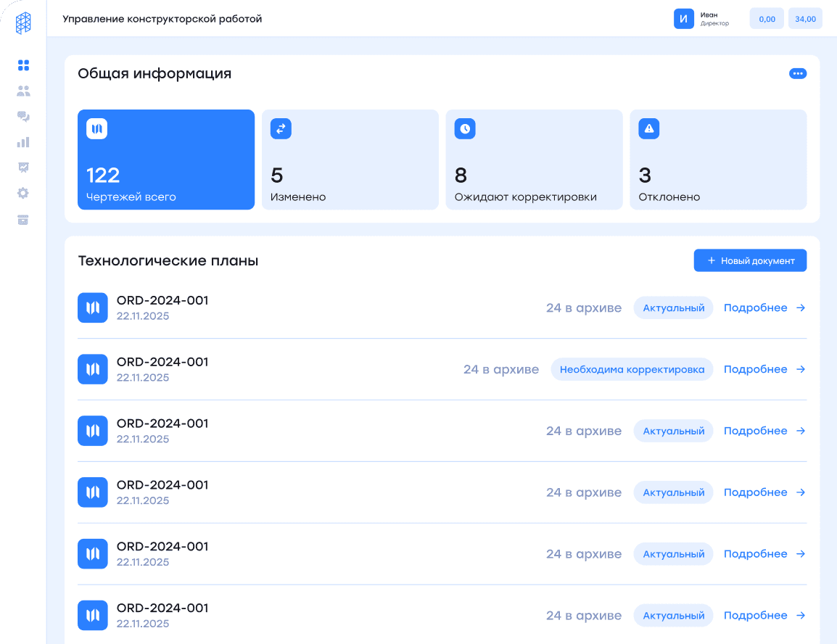
Task: Select the 'Ожидают корректировки' card
Action: coord(534,160)
